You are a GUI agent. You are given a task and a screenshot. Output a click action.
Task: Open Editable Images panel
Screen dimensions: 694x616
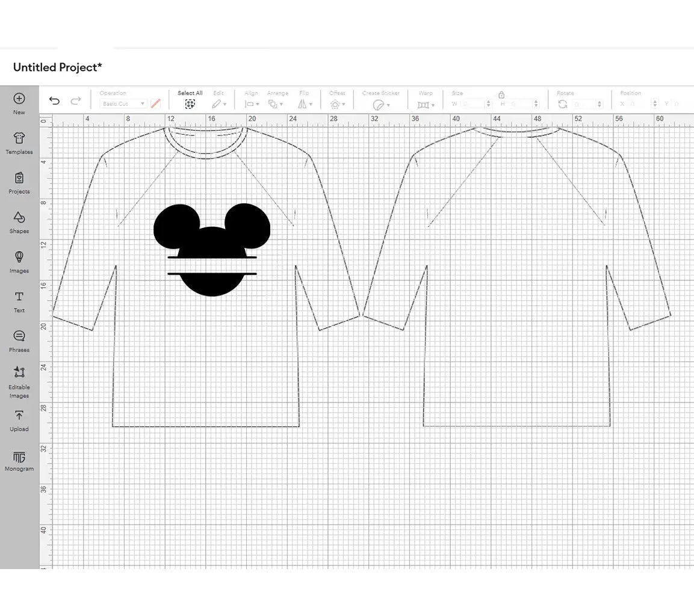[x=19, y=382]
